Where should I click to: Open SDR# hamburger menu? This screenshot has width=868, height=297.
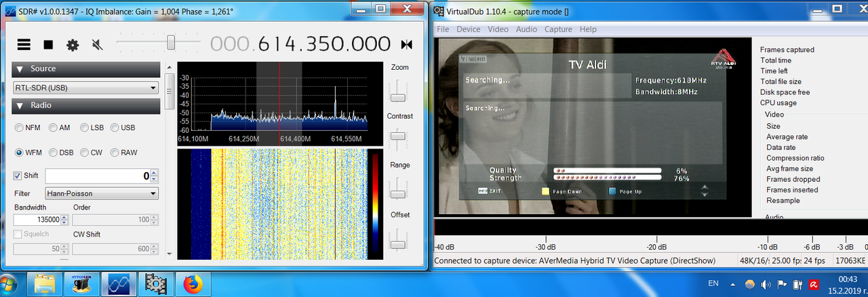24,45
